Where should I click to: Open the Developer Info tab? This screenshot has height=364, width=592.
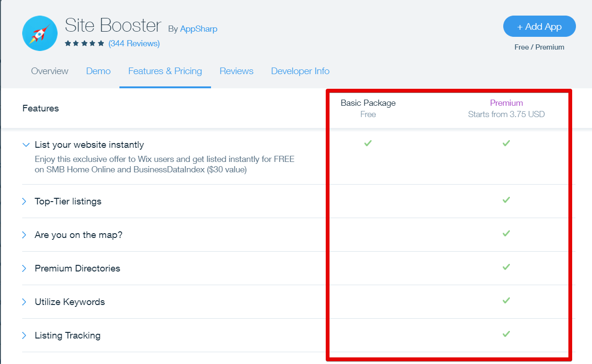(300, 71)
